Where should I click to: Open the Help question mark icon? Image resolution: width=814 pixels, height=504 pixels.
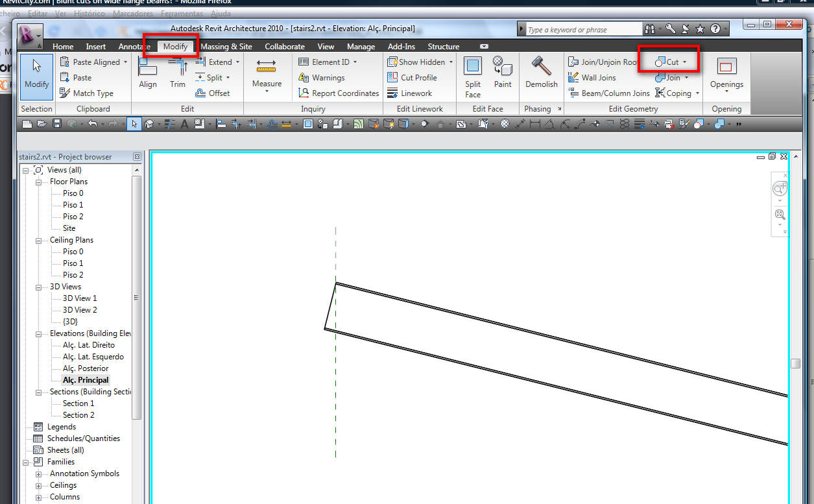click(715, 29)
